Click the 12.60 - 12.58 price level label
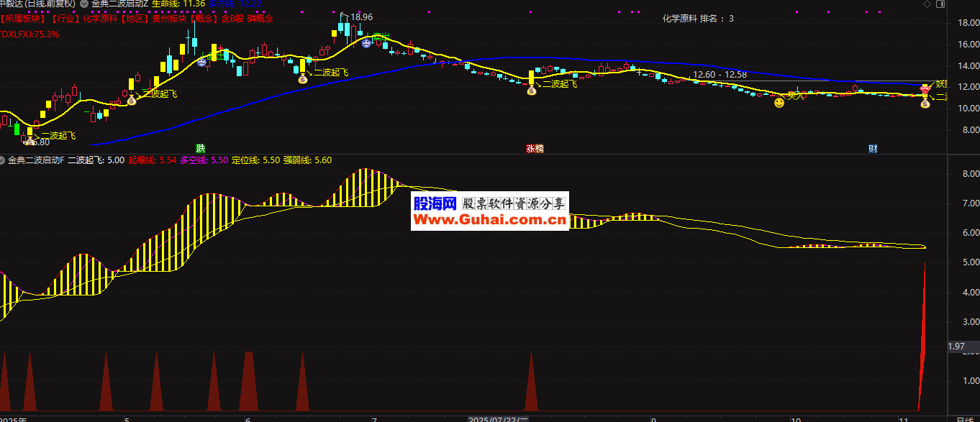This screenshot has height=422, width=980. coord(719,74)
